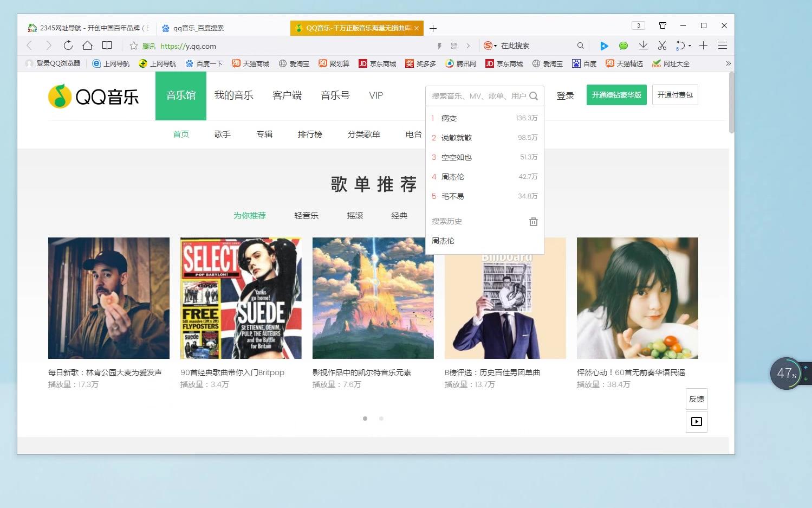
Task: Restore recently closed tab with undo icon
Action: click(x=680, y=46)
